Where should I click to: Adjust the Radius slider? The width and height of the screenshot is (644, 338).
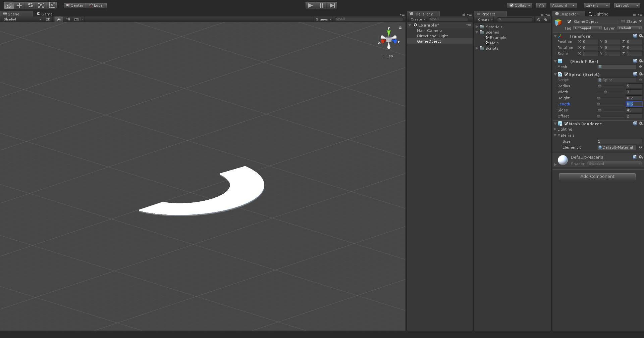coord(611,86)
